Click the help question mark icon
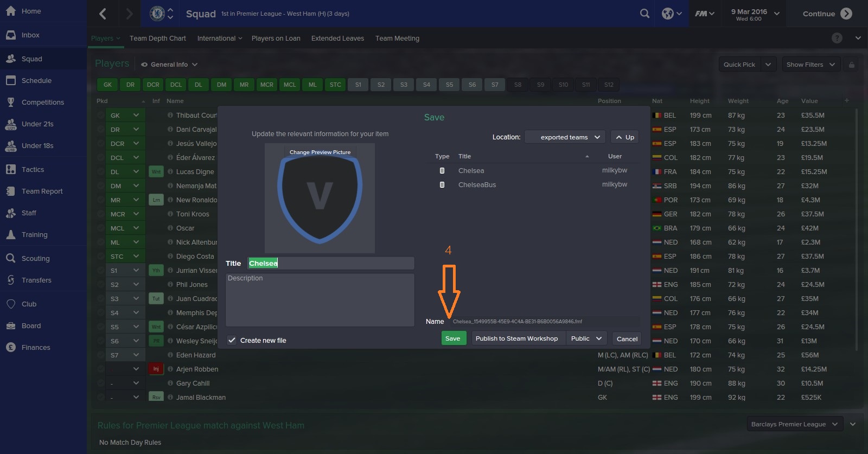Viewport: 868px width, 454px height. click(x=837, y=38)
